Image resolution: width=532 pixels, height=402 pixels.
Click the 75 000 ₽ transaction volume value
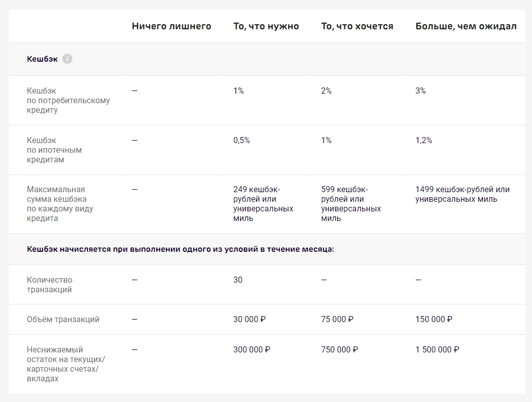[x=337, y=320]
